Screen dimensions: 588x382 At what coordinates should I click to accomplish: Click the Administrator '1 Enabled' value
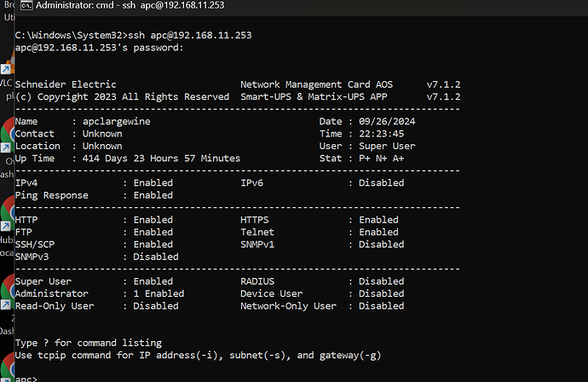tap(159, 294)
